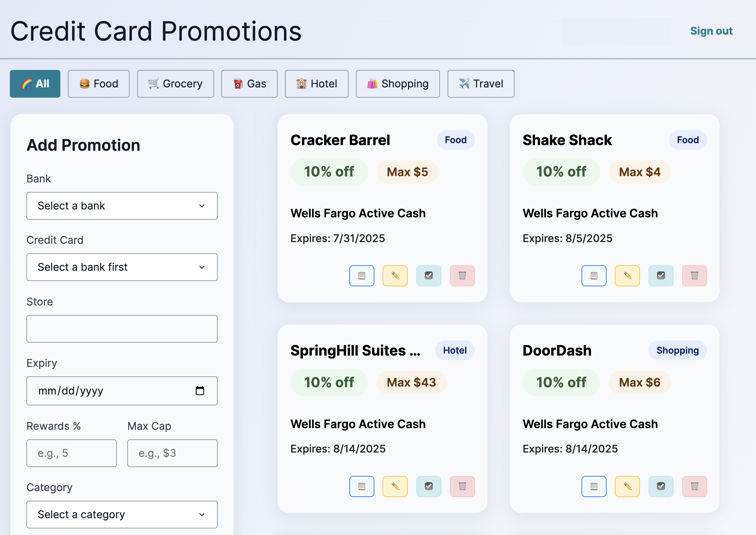Open the Select a category dropdown

(122, 514)
